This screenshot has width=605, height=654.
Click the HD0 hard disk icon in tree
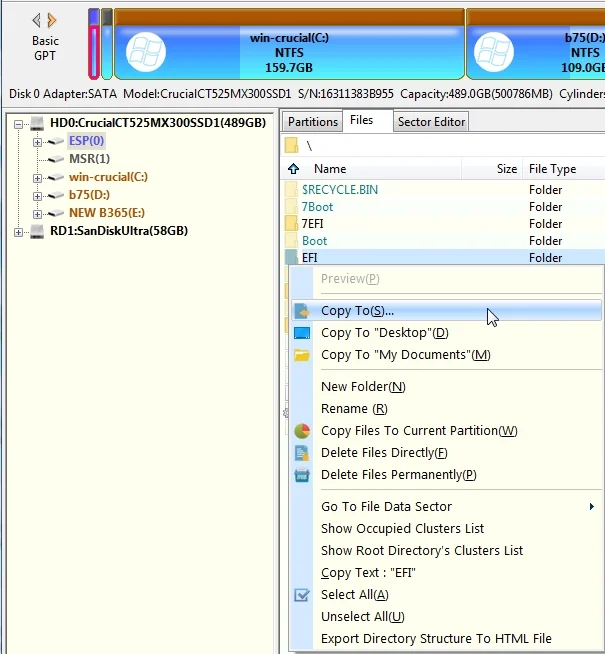[x=37, y=123]
